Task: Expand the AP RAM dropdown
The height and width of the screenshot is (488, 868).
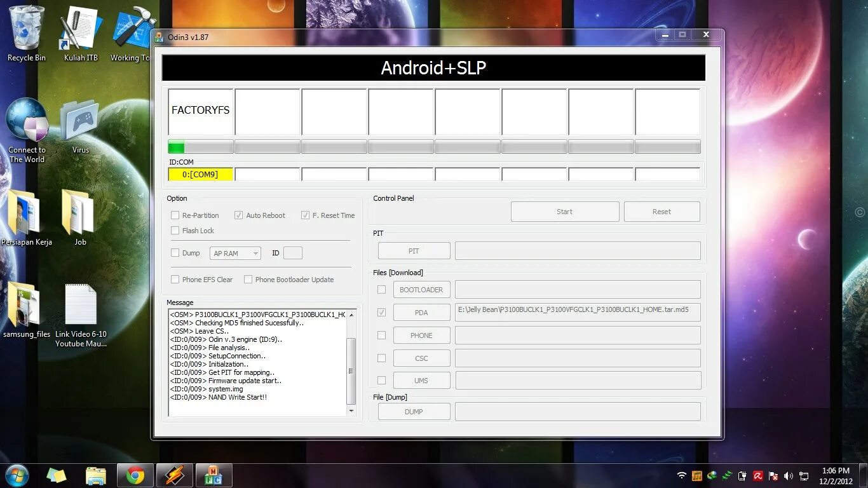Action: click(x=235, y=254)
